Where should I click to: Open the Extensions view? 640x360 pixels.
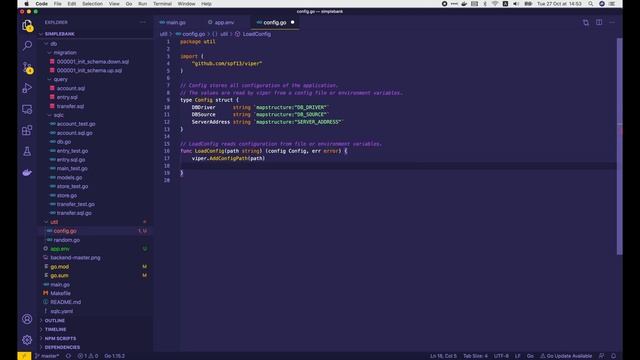[27, 130]
